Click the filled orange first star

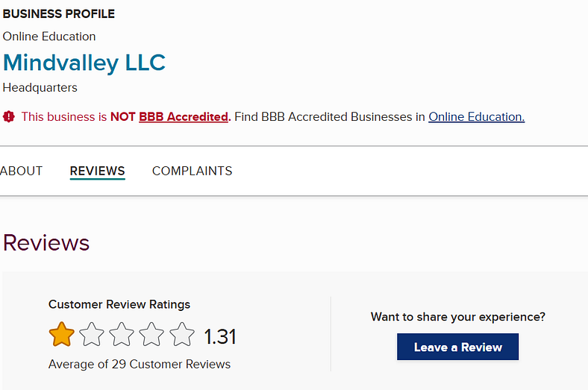coord(61,335)
